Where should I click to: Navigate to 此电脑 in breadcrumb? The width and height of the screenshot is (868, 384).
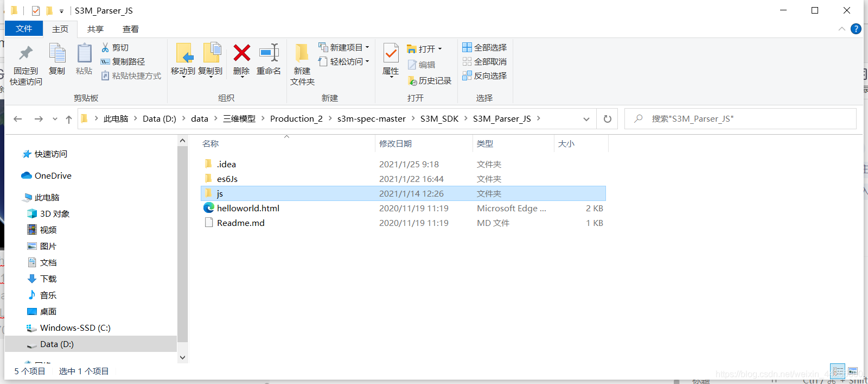click(x=116, y=119)
